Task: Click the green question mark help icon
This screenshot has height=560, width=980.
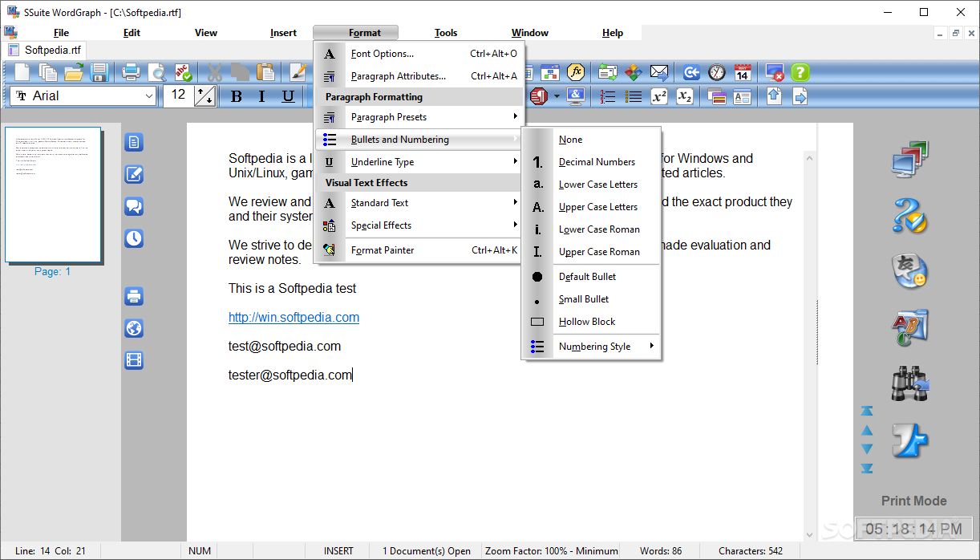Action: 800,72
